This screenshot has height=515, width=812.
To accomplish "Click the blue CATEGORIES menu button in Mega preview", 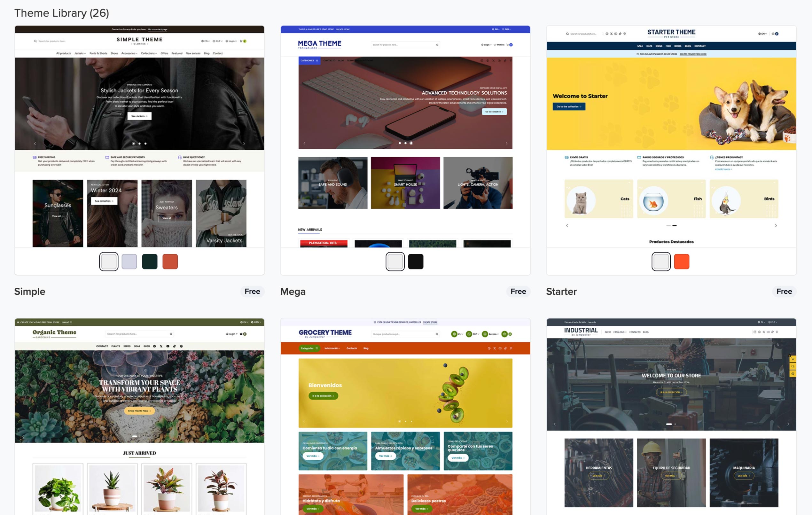I will click(x=309, y=61).
